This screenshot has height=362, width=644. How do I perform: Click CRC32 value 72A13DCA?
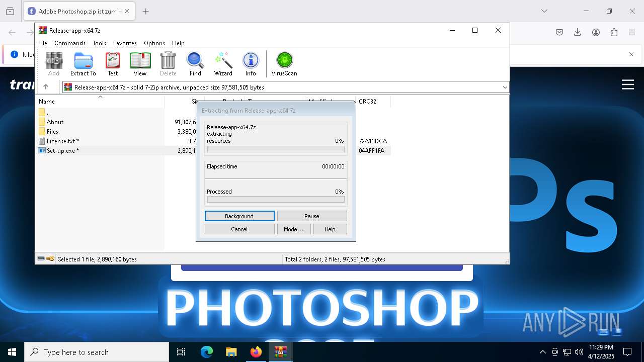(x=373, y=141)
